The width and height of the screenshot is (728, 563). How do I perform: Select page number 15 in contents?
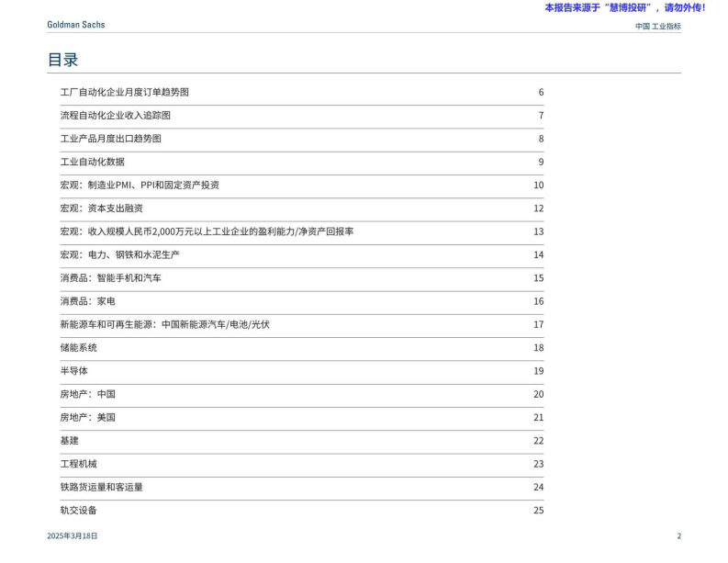539,277
